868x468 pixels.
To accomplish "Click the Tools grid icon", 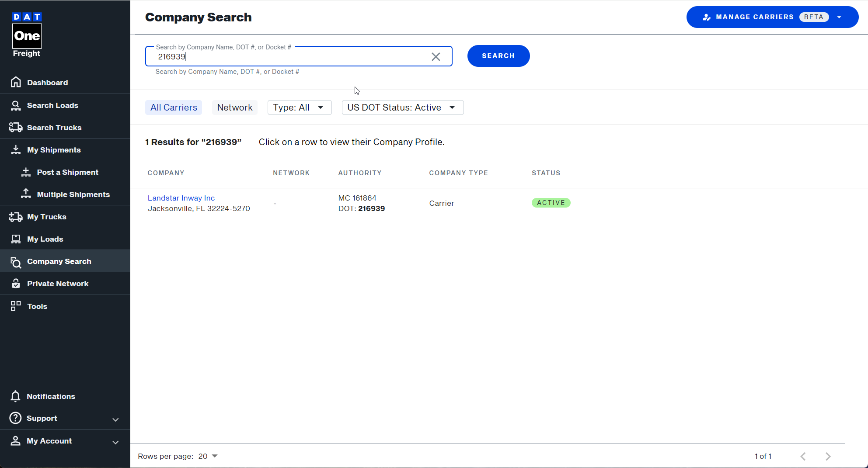I will click(x=16, y=306).
